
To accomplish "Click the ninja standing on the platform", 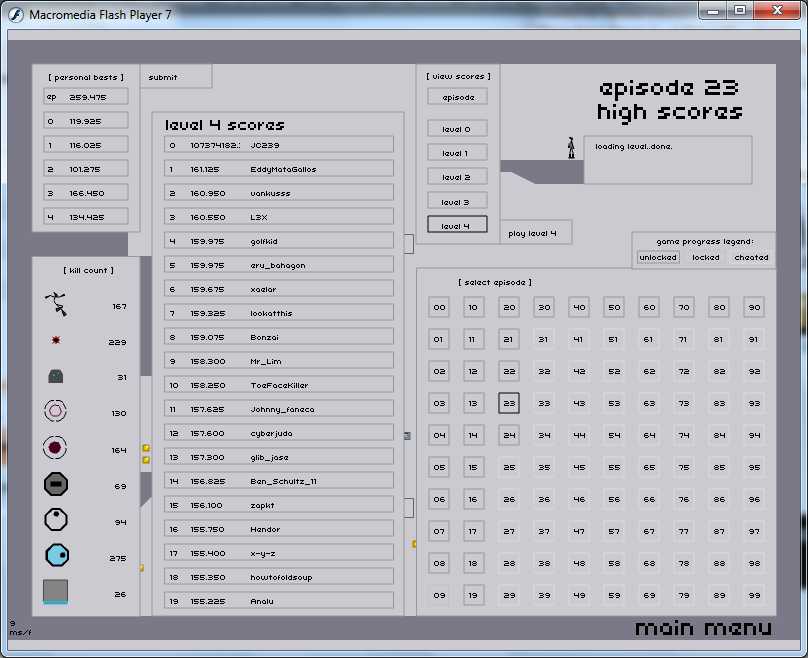I will coord(572,148).
